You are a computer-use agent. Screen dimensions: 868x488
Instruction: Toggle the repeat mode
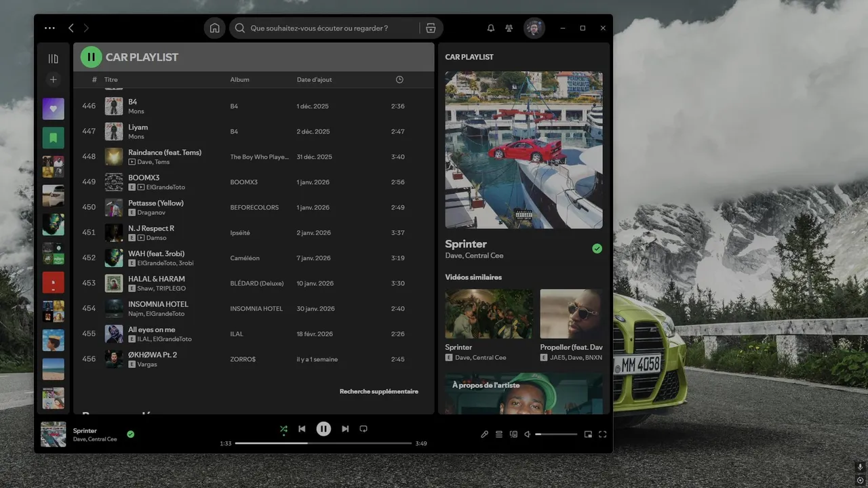[x=363, y=429]
